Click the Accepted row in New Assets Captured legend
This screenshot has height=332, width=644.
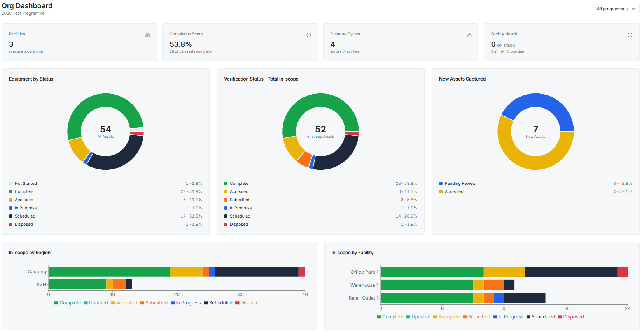click(x=535, y=192)
